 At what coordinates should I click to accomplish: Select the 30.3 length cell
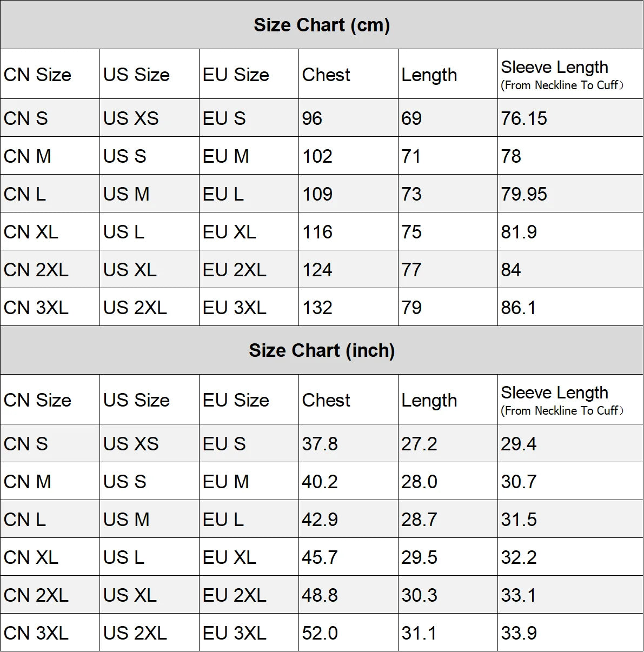tap(419, 595)
